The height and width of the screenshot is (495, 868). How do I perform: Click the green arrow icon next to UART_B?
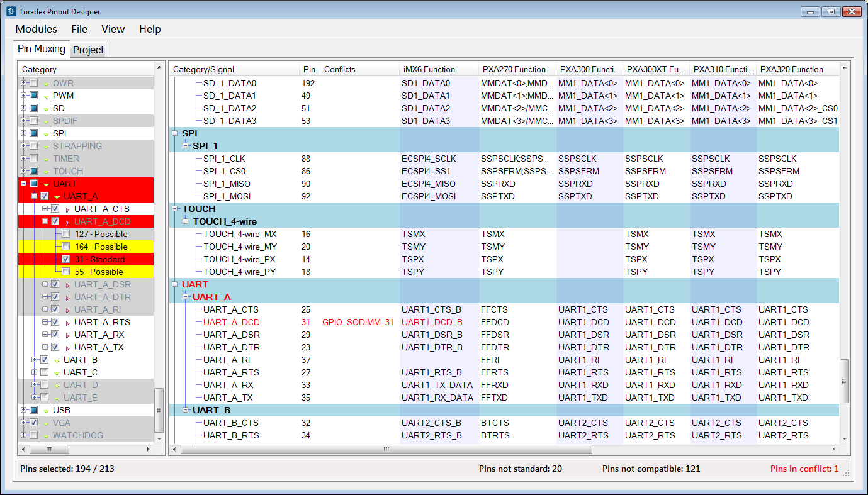point(57,360)
